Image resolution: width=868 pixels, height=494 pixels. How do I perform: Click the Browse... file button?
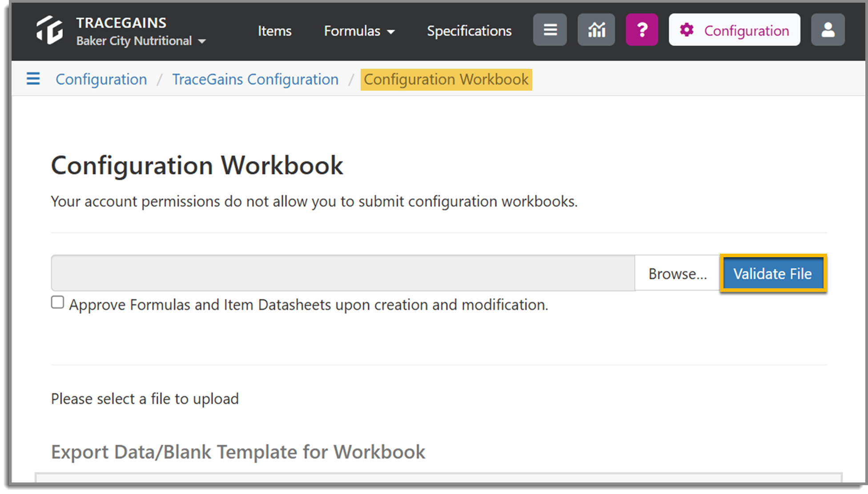(677, 273)
